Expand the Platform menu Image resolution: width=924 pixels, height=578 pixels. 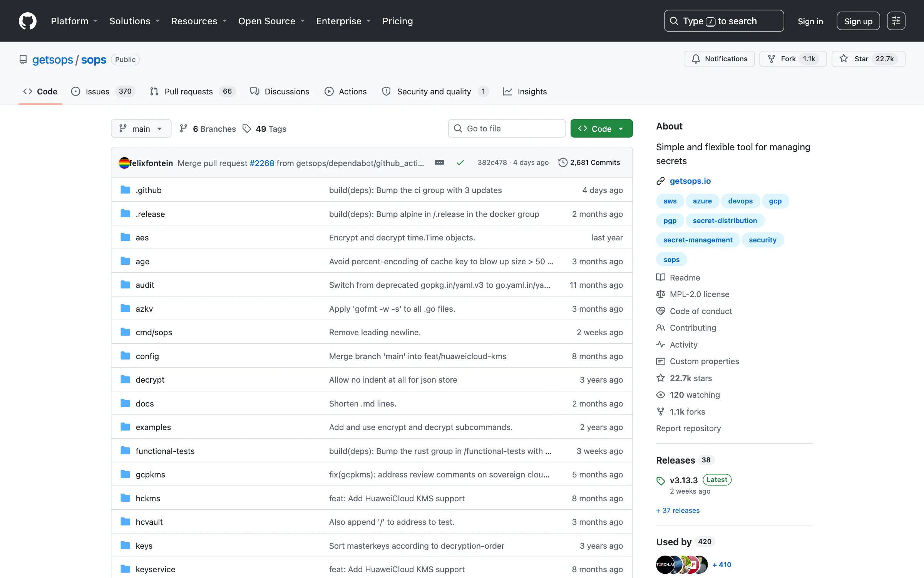(74, 21)
